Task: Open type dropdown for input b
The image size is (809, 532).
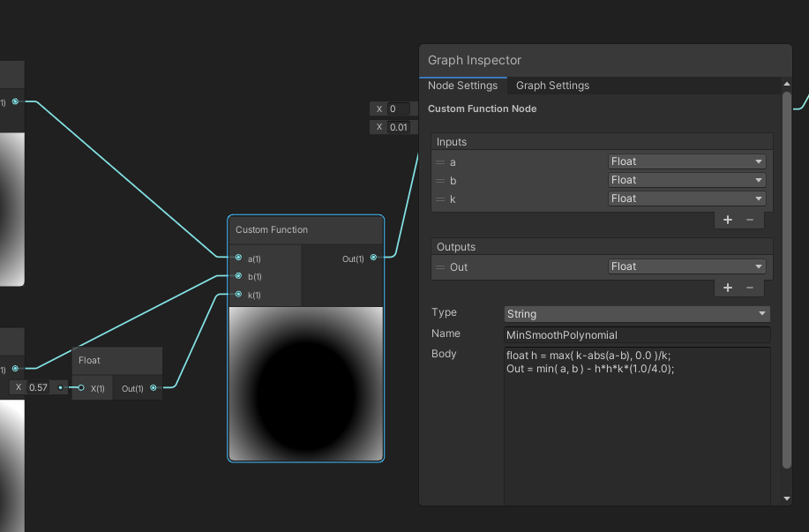Action: click(686, 180)
